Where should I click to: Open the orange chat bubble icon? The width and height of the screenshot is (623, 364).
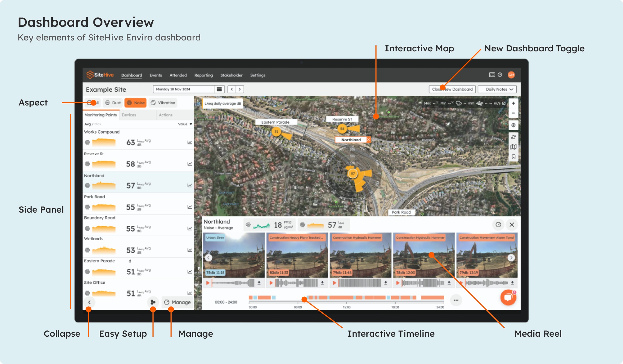pos(508,298)
